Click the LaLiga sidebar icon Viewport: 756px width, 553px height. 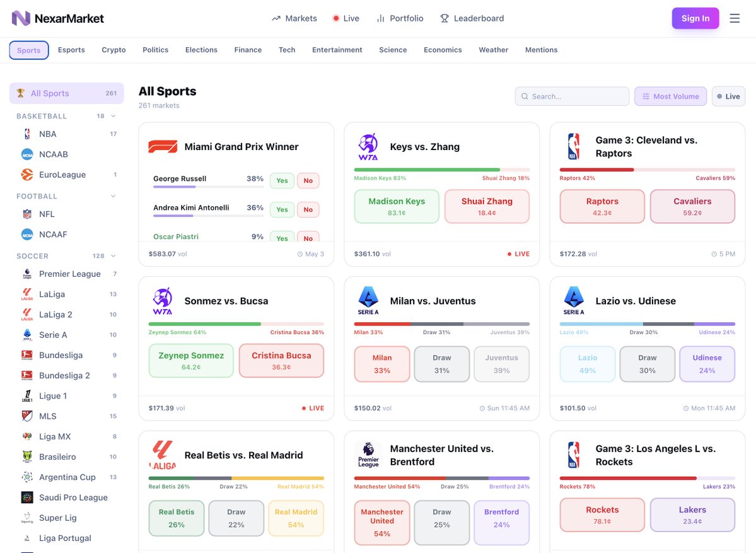pos(27,294)
